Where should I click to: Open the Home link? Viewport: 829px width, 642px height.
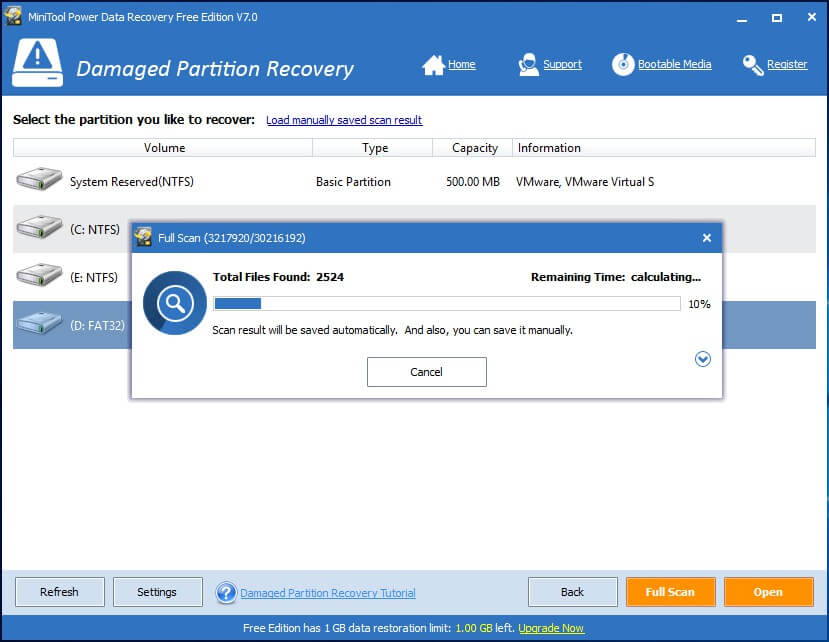tap(462, 65)
